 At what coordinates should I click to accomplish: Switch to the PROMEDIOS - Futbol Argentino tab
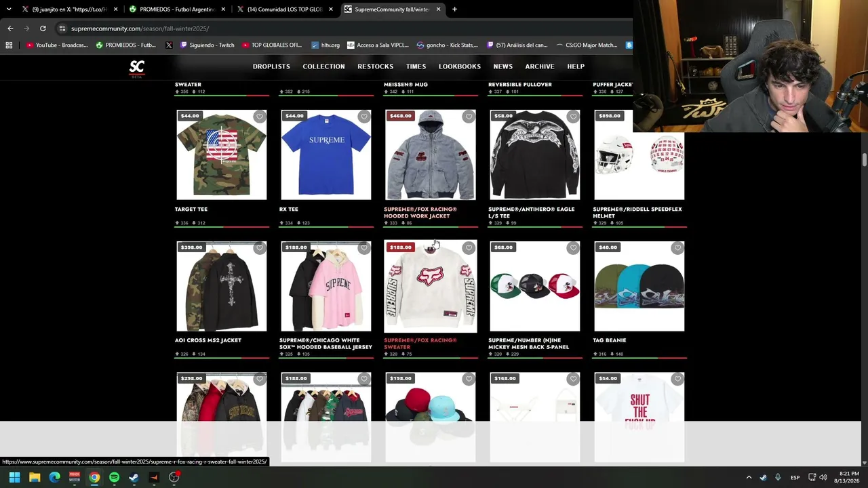[x=178, y=9]
